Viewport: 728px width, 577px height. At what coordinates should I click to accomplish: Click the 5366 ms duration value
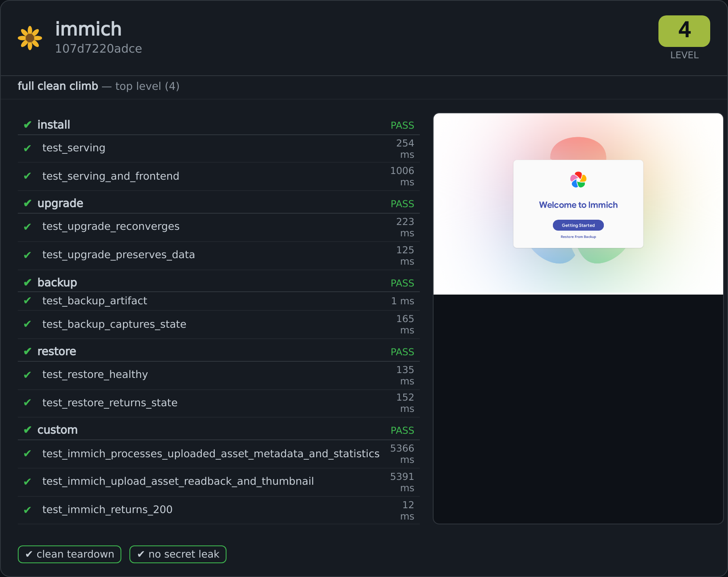[x=402, y=454]
